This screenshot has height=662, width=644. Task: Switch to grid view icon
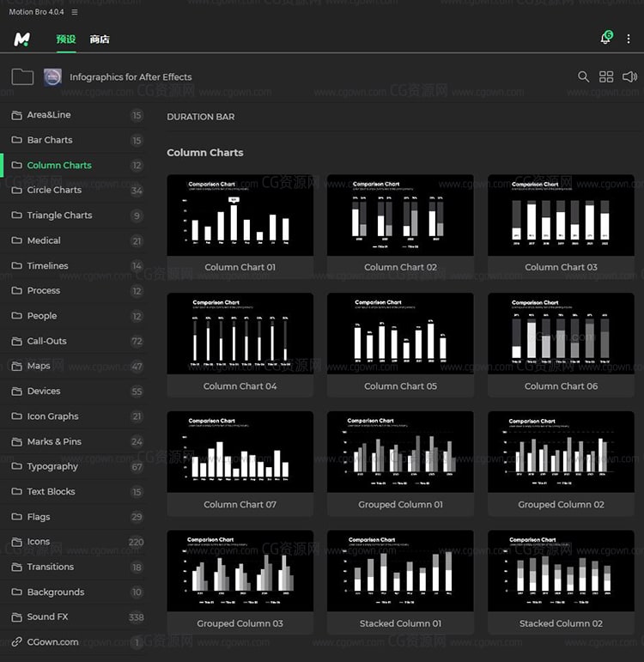pyautogui.click(x=606, y=76)
